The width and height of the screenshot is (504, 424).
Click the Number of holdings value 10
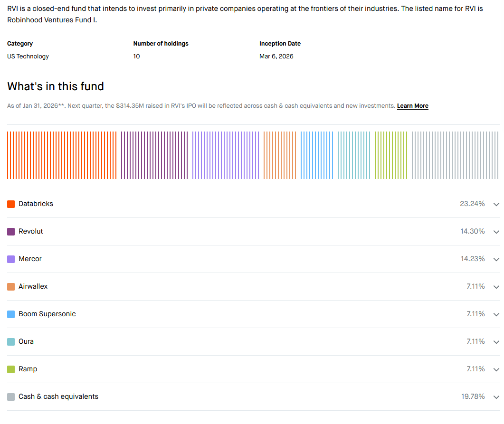pos(137,57)
